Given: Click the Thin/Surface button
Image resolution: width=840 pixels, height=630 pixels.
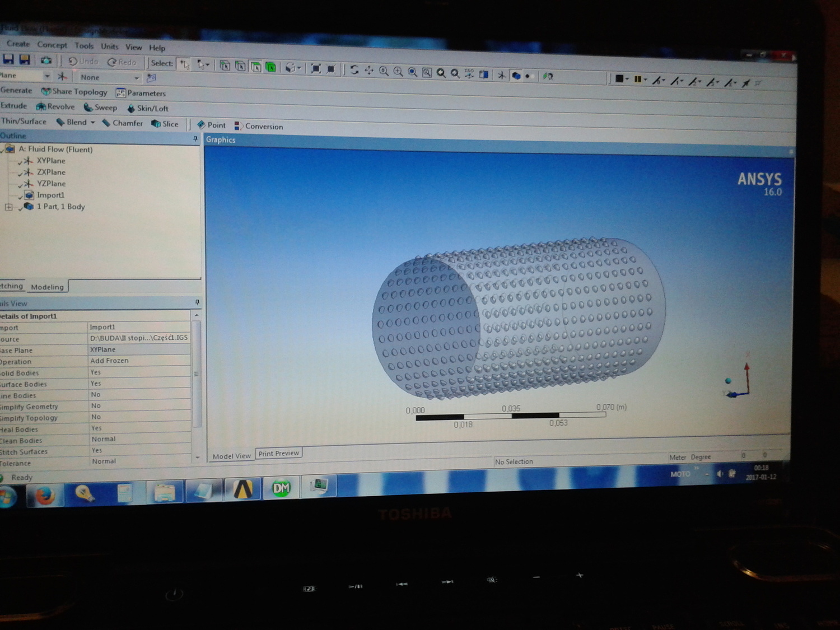Looking at the screenshot, I should pyautogui.click(x=24, y=121).
